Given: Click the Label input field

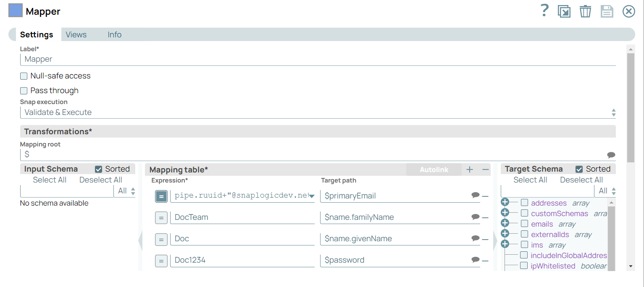Looking at the screenshot, I should pos(318,60).
